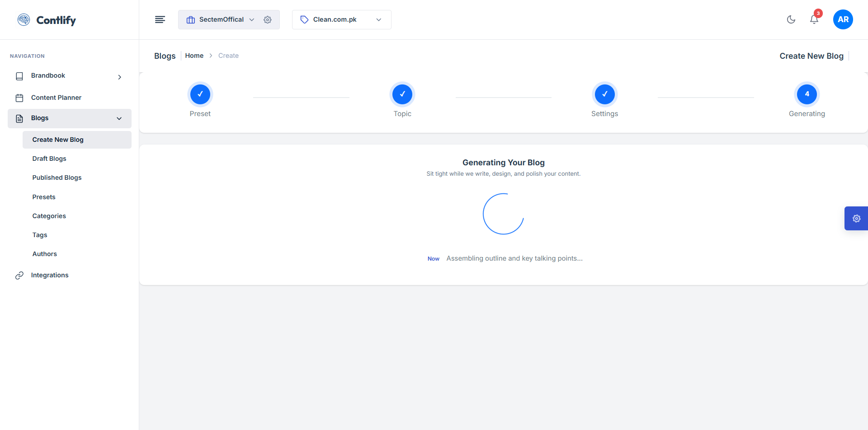Click the Contlify brain logo icon
Image resolution: width=868 pixels, height=430 pixels.
(x=24, y=20)
